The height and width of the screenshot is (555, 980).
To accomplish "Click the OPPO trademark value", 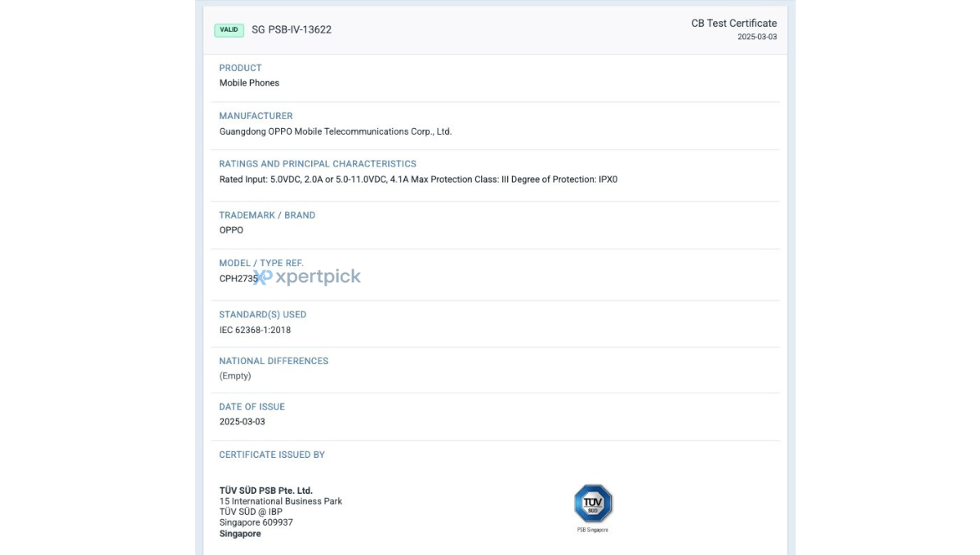I will point(231,230).
